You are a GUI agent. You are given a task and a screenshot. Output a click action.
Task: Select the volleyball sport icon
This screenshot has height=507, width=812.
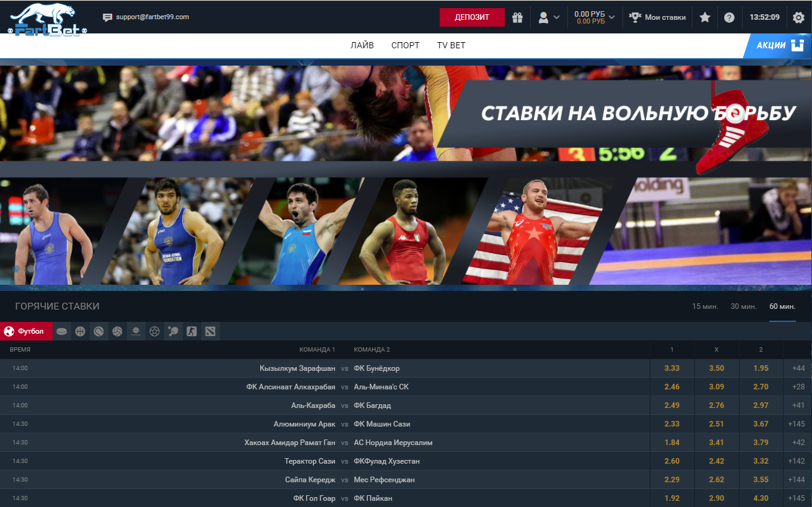(x=117, y=331)
